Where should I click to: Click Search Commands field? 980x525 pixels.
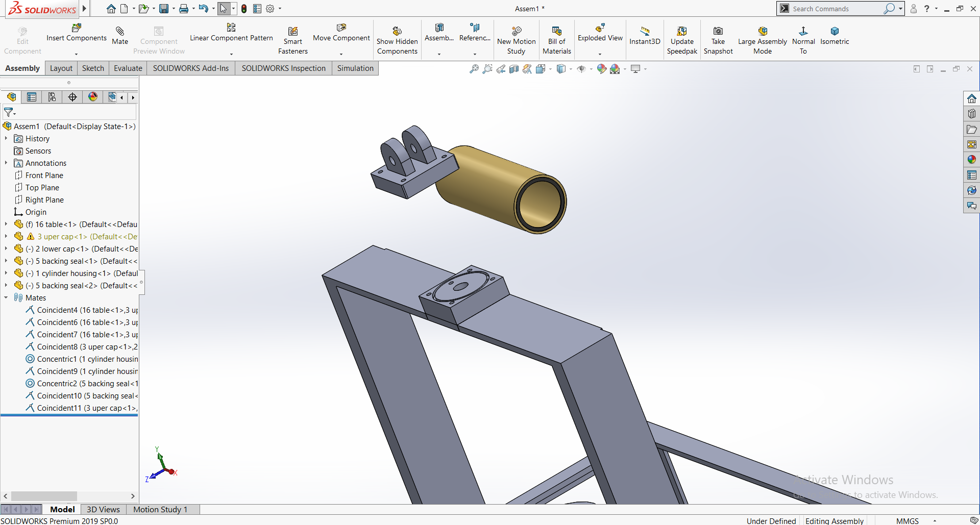click(x=837, y=9)
